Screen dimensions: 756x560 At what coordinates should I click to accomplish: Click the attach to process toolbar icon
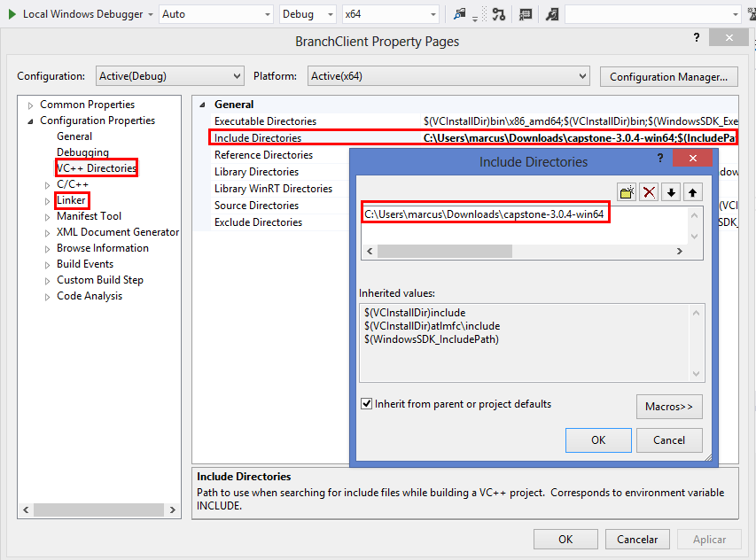tap(459, 14)
